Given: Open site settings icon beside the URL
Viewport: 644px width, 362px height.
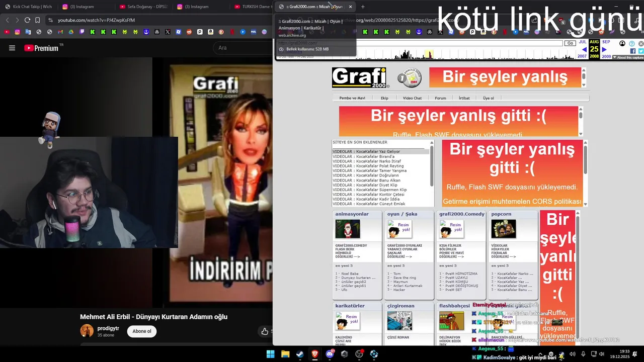Looking at the screenshot, I should point(50,20).
